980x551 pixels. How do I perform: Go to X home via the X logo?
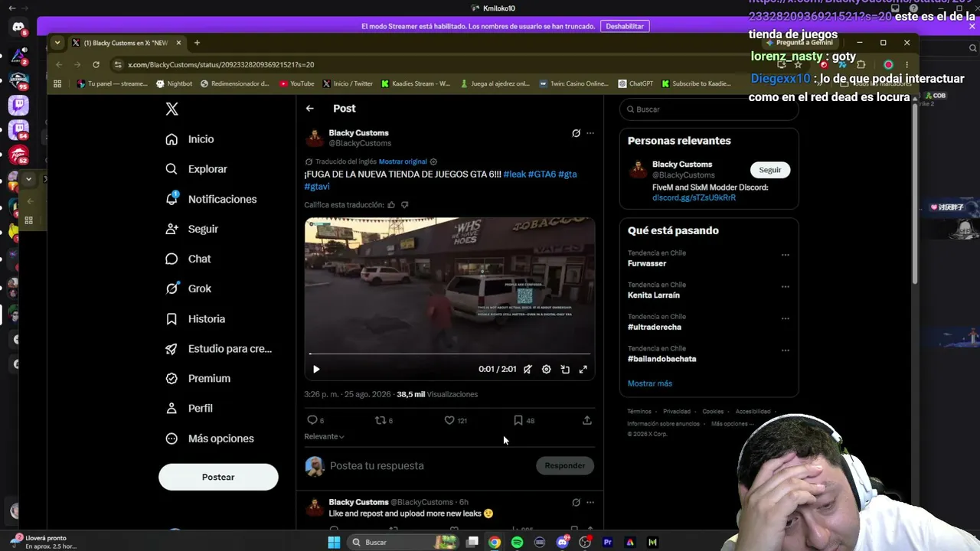pyautogui.click(x=172, y=109)
